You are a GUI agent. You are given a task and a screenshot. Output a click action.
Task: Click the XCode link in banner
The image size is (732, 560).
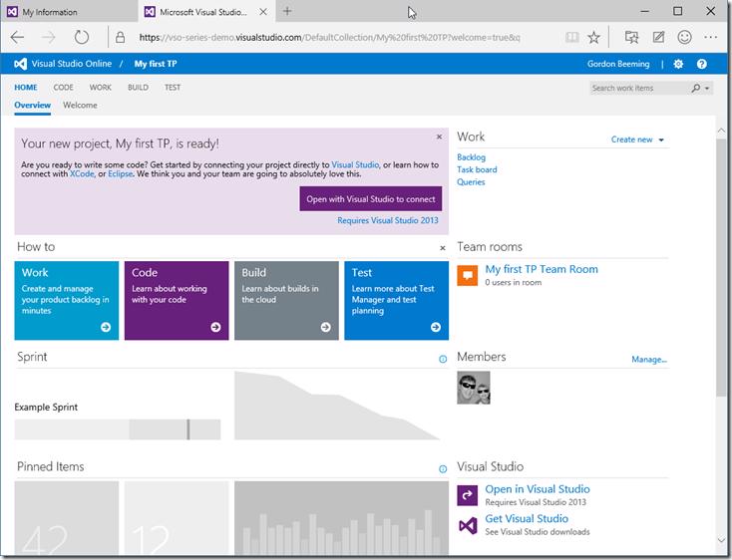82,173
